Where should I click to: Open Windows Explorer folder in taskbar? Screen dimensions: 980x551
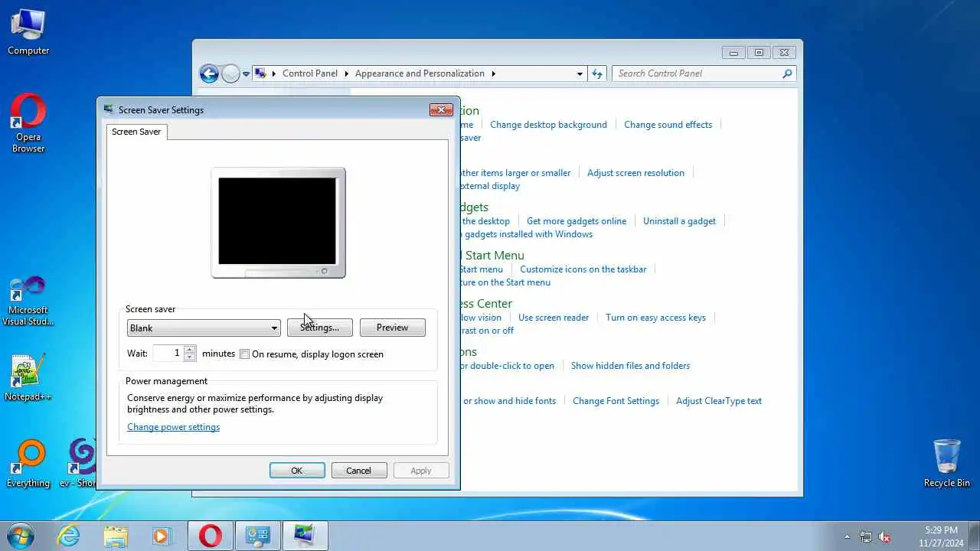[x=116, y=536]
